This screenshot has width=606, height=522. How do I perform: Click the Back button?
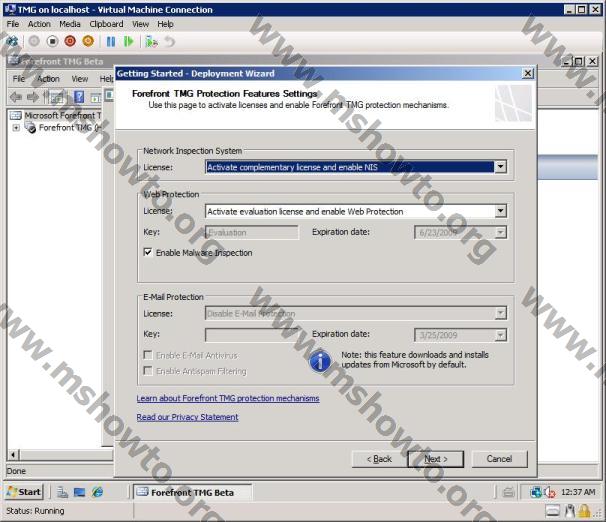click(x=379, y=459)
